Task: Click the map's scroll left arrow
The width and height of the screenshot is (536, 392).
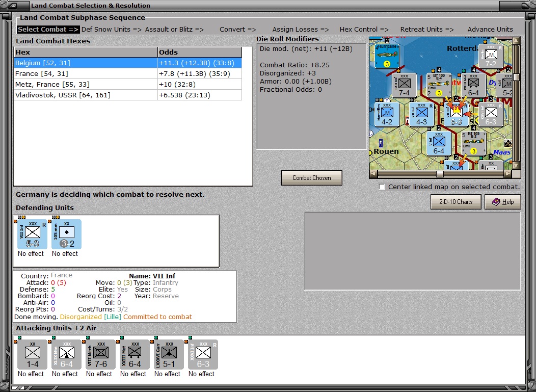Action: tap(373, 174)
